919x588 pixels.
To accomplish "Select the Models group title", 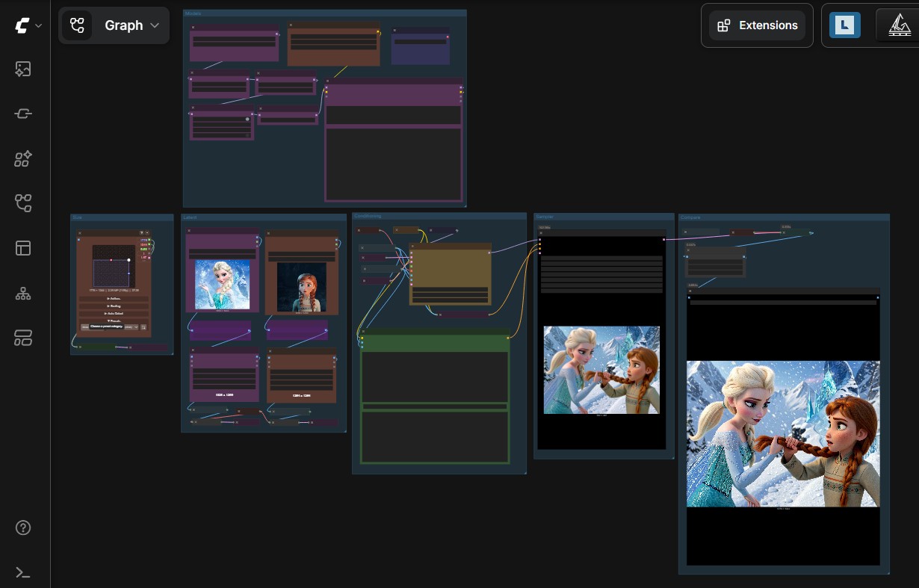I will 193,13.
